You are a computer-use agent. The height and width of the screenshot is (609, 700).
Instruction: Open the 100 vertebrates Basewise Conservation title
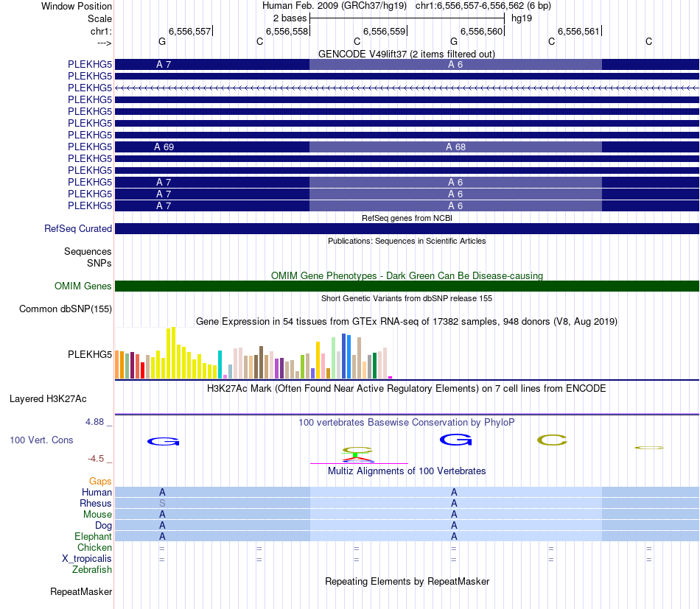tap(407, 422)
